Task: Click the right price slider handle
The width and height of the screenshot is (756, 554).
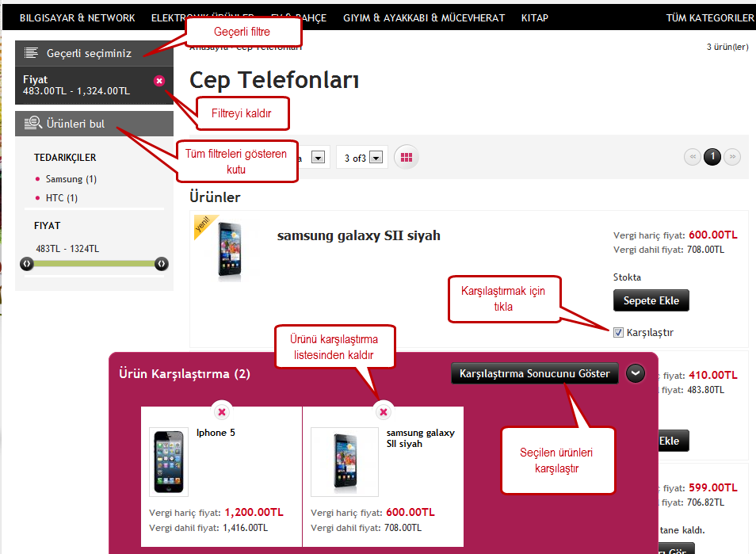Action: pos(162,264)
